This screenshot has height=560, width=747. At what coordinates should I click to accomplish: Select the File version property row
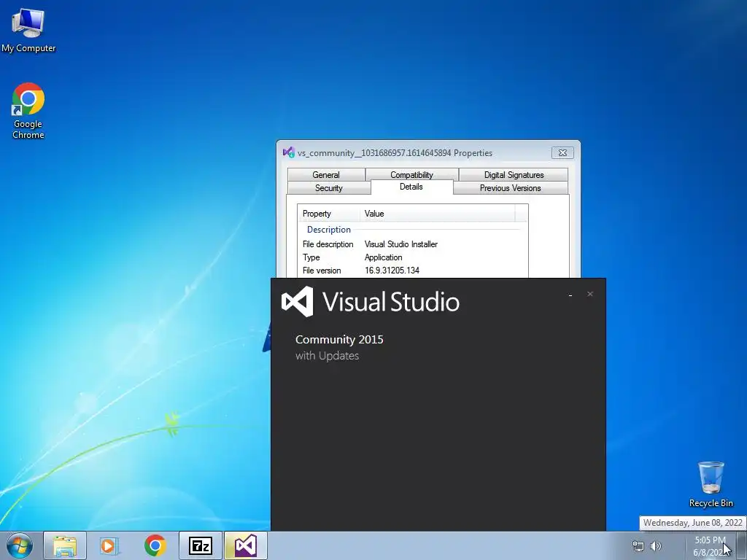(x=413, y=271)
